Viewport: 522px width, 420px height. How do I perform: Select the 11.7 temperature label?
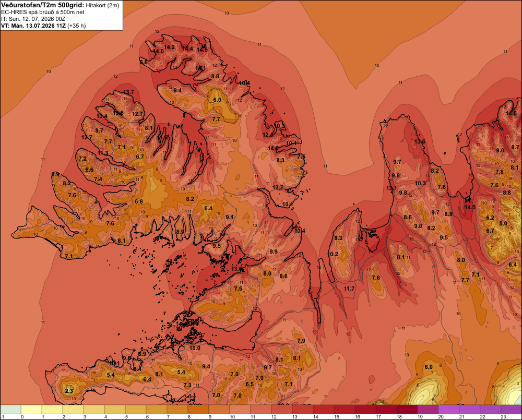click(349, 289)
